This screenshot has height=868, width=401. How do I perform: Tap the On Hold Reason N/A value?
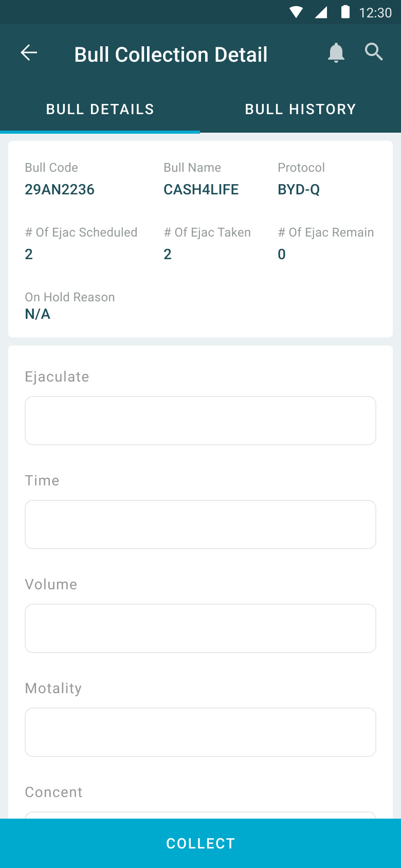pyautogui.click(x=38, y=314)
